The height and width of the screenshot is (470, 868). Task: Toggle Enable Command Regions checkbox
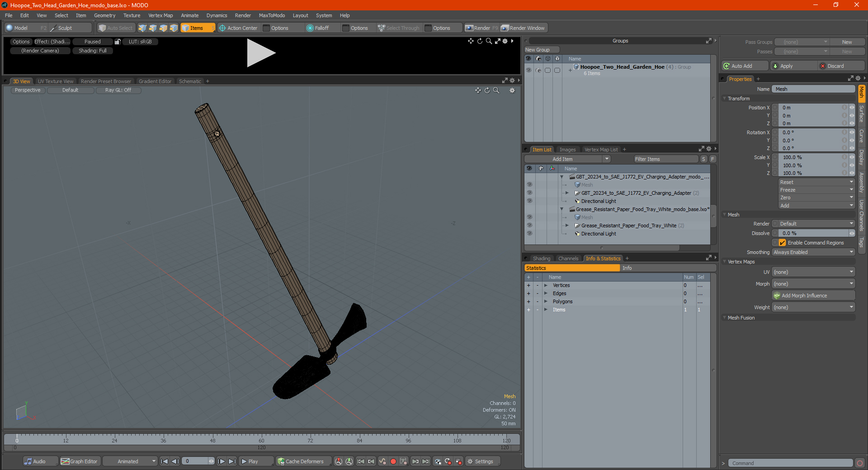click(x=782, y=243)
